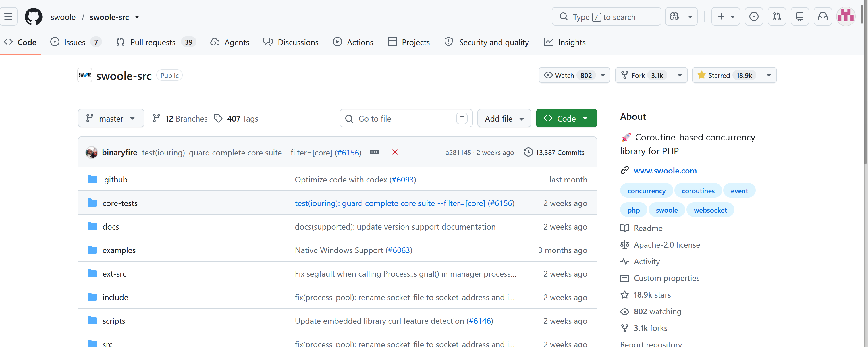
Task: Select the coroutines topic tag
Action: [698, 191]
